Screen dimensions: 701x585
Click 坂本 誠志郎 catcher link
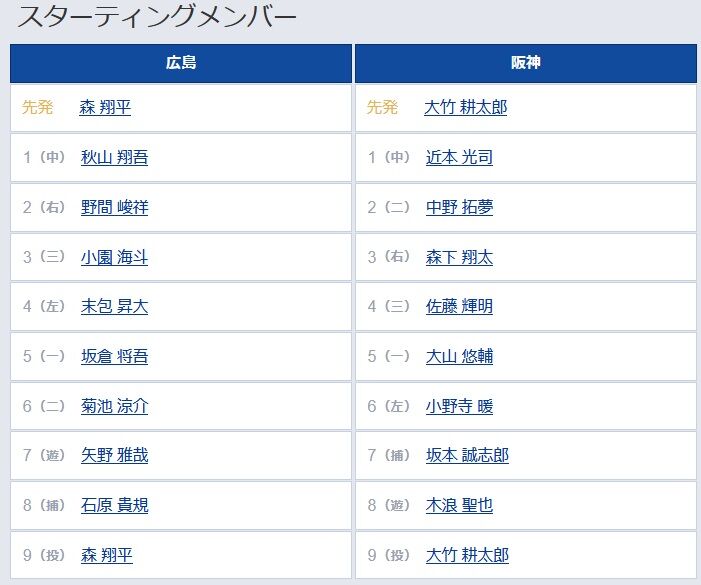tap(467, 455)
